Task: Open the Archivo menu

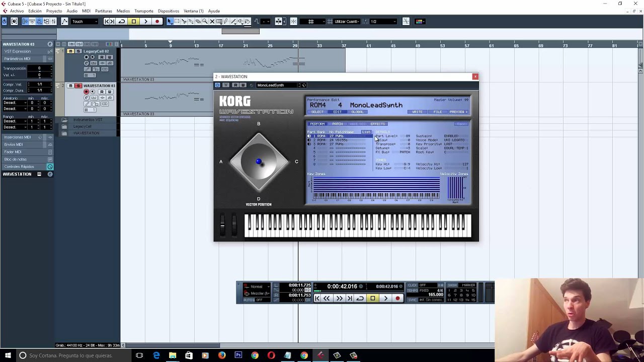Action: tap(17, 11)
